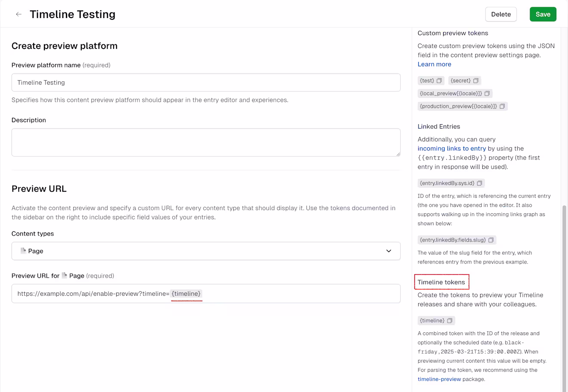This screenshot has height=392, width=568.
Task: Click the {entry.linkedBy.fields.slug} chip text
Action: tap(453, 240)
